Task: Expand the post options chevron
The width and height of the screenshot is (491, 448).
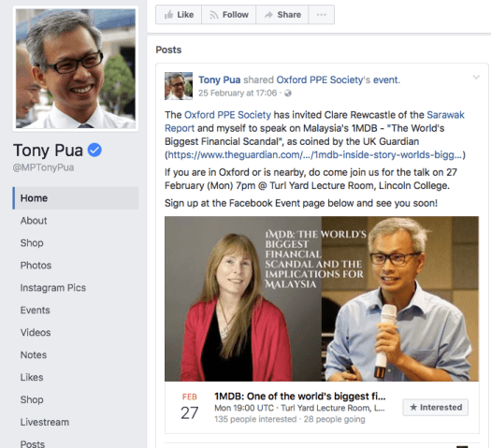Action: [x=476, y=77]
